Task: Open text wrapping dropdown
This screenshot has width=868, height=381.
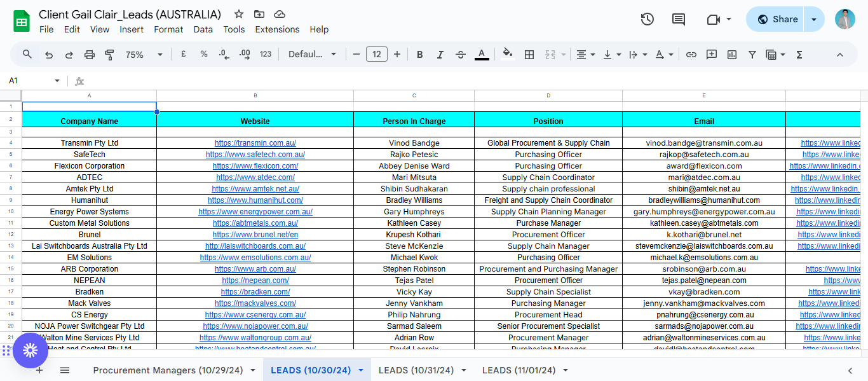Action: (637, 55)
